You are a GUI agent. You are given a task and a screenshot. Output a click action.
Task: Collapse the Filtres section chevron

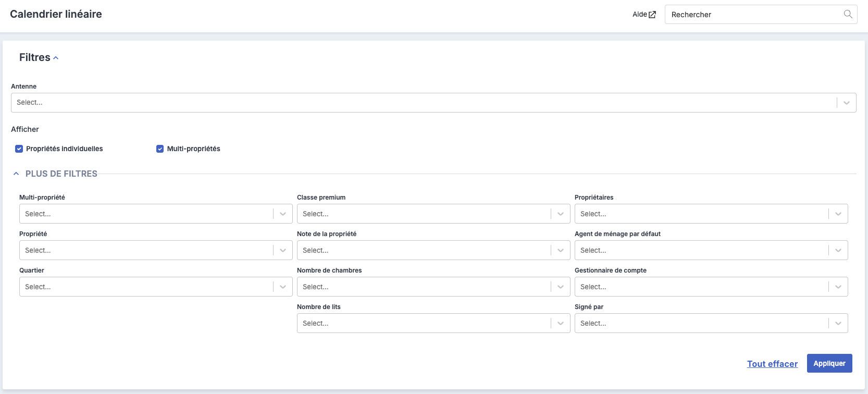(56, 58)
